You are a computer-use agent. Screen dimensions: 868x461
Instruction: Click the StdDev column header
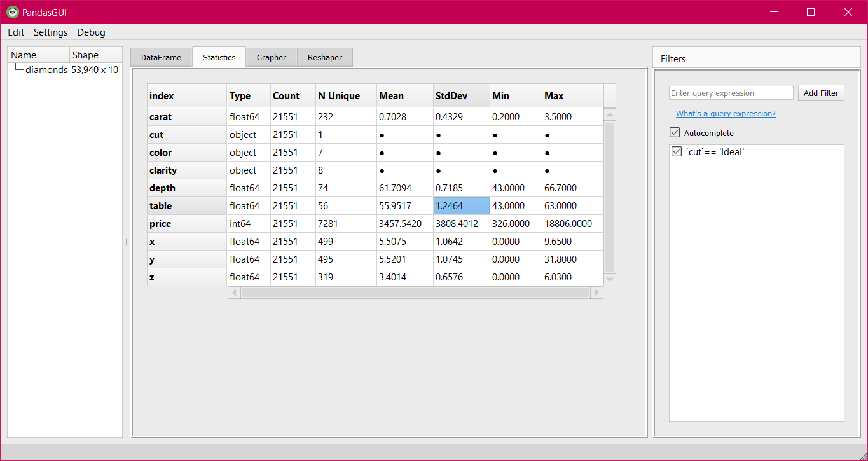[x=461, y=96]
